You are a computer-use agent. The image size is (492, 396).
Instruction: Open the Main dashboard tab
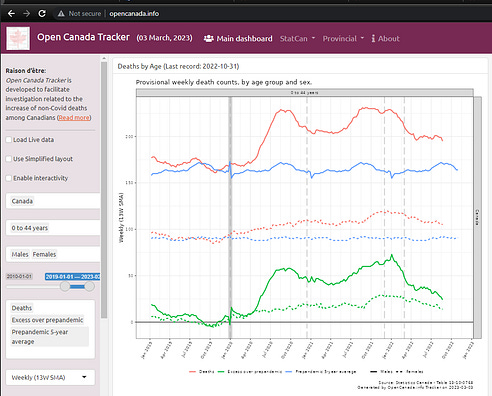pyautogui.click(x=238, y=39)
